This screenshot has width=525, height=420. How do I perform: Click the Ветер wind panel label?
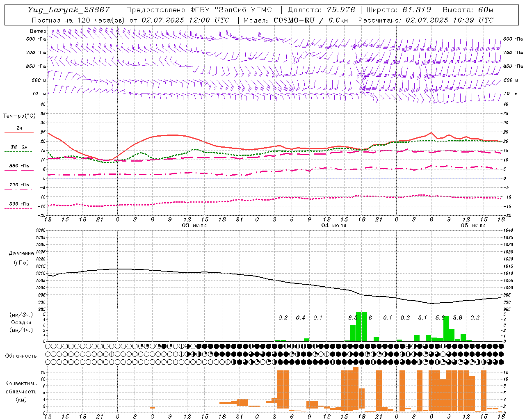click(x=38, y=31)
